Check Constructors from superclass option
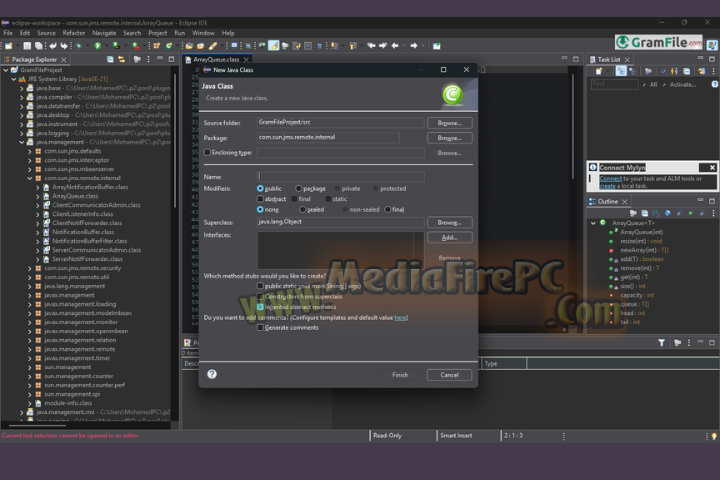The image size is (720, 480). click(260, 296)
